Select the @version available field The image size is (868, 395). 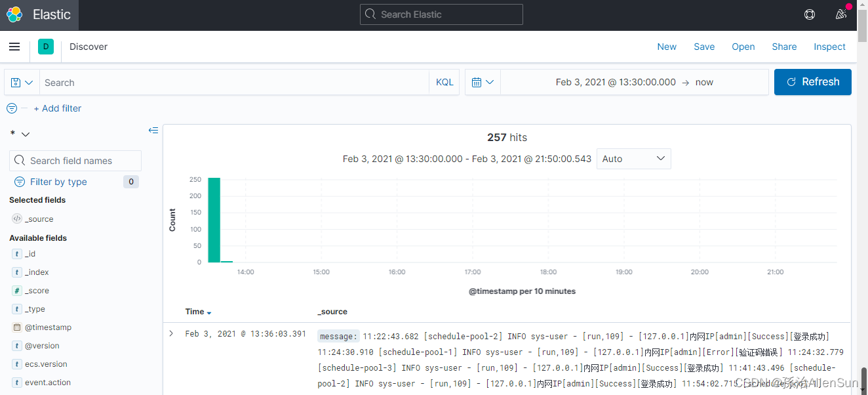pyautogui.click(x=42, y=346)
